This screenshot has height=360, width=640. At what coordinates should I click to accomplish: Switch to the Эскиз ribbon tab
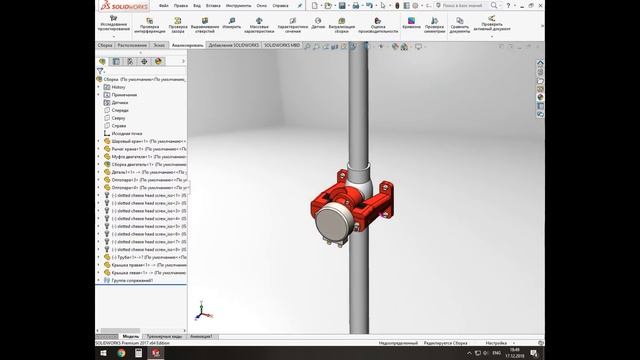coord(159,45)
